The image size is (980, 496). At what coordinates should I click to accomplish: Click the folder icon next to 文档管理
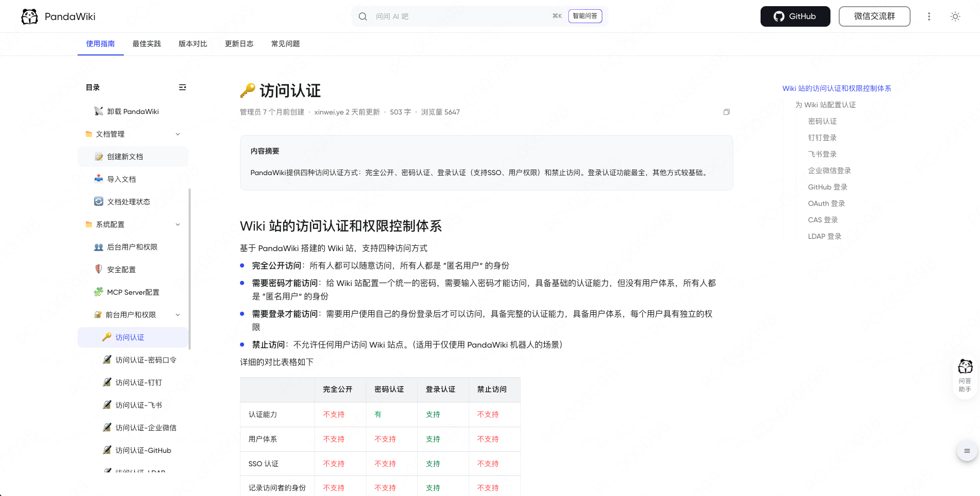[x=89, y=134]
